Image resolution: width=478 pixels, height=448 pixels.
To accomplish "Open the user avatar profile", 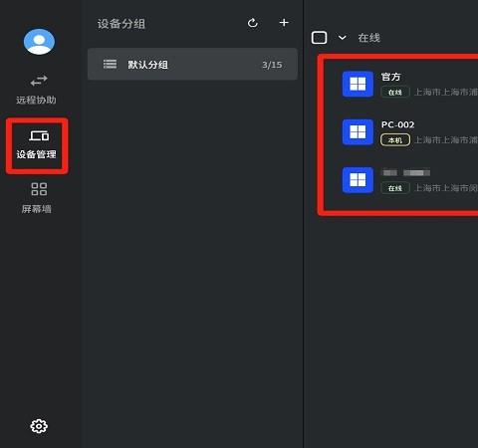I will point(39,42).
